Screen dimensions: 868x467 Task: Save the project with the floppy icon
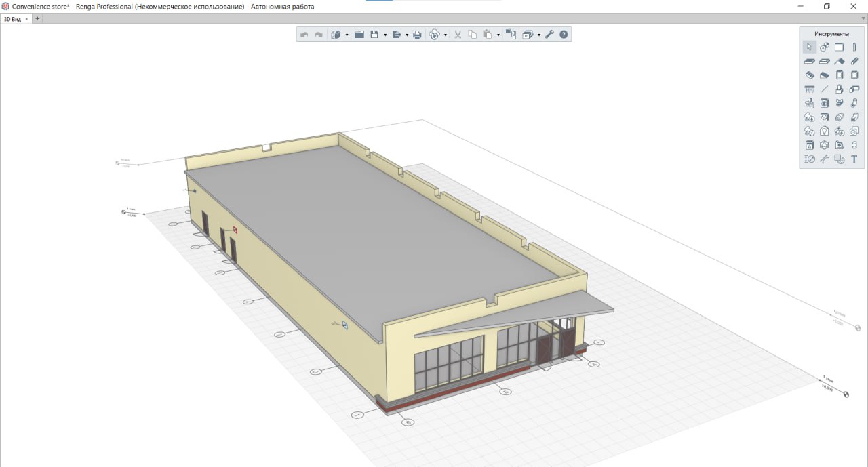tap(374, 35)
